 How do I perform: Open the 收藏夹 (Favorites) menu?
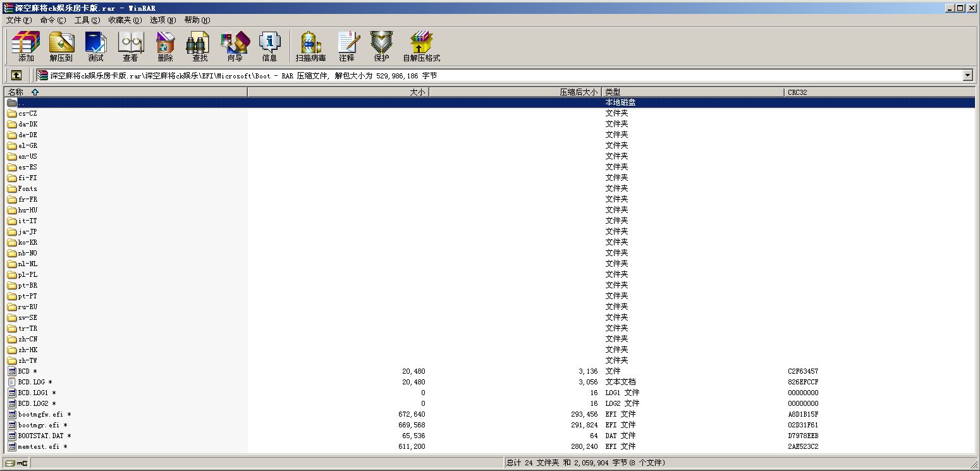124,20
